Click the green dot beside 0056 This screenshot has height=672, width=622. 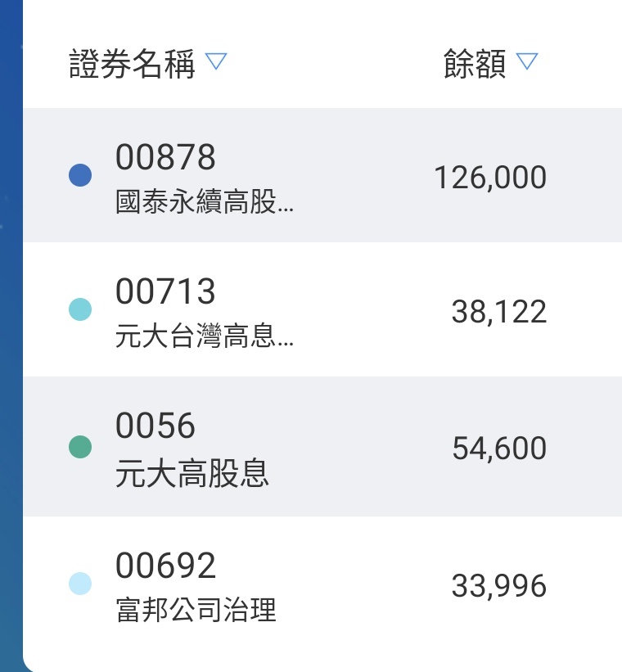coord(80,447)
